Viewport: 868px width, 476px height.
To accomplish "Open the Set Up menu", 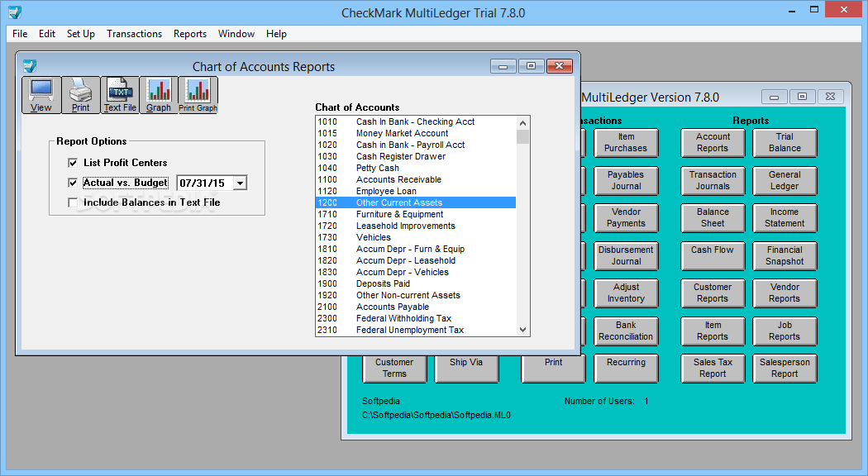I will pos(81,34).
